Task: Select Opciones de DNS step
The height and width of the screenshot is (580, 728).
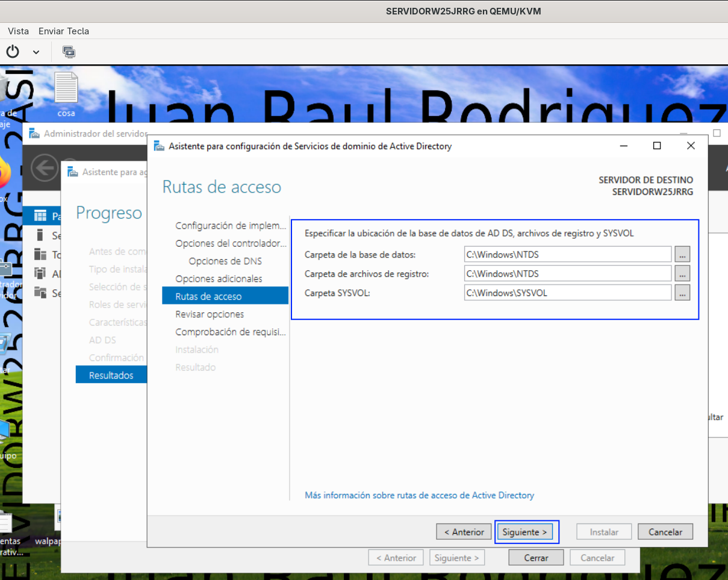Action: (225, 261)
